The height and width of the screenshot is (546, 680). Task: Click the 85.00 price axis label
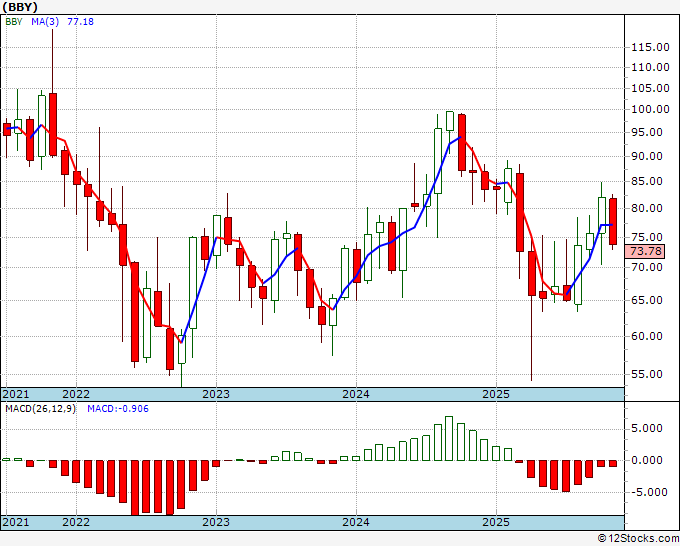point(647,181)
